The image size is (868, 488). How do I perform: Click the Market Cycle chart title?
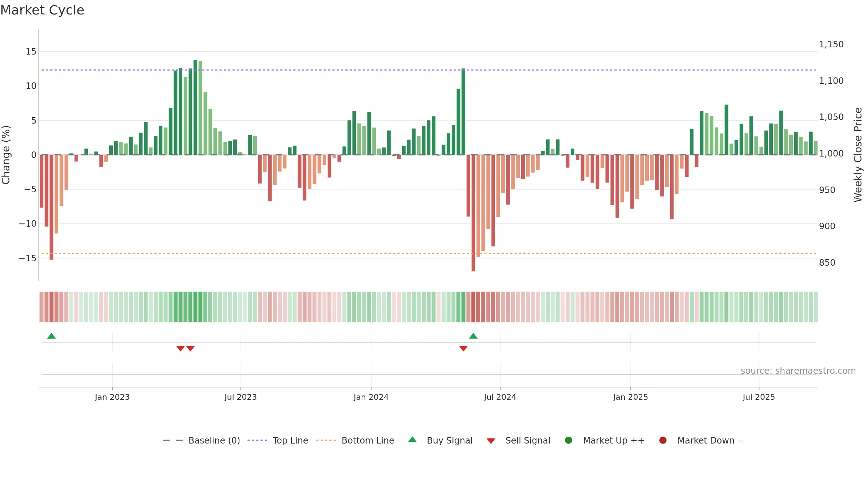point(42,10)
